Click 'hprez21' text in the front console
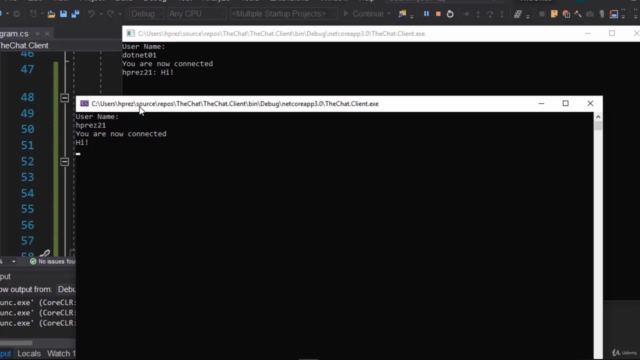 click(x=91, y=125)
